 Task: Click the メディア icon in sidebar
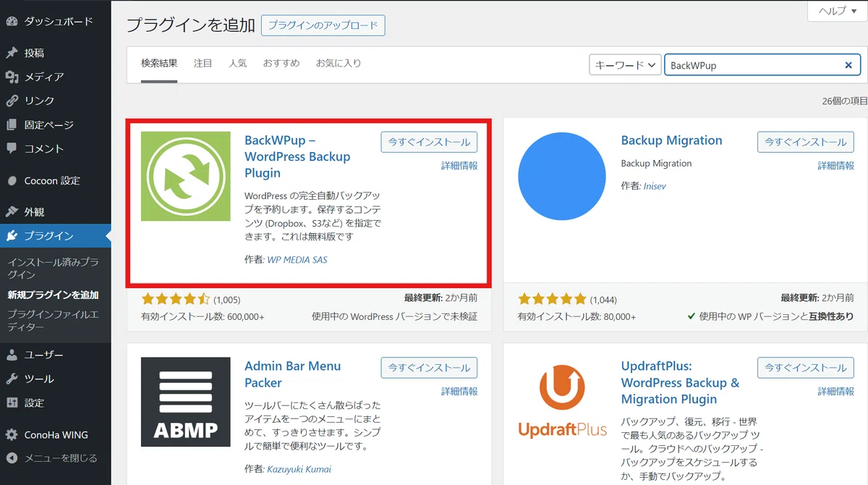pos(12,77)
